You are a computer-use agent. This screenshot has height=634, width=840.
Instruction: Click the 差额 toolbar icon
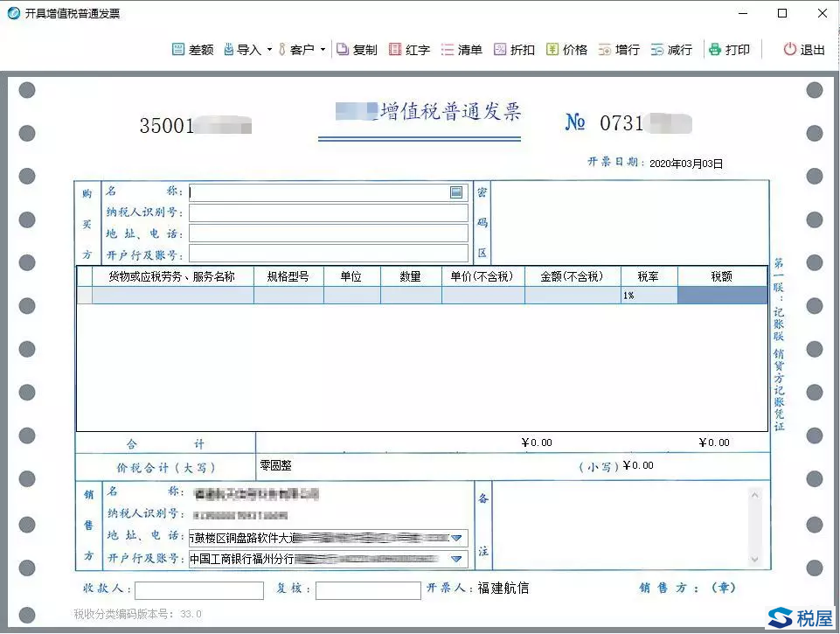pyautogui.click(x=177, y=49)
